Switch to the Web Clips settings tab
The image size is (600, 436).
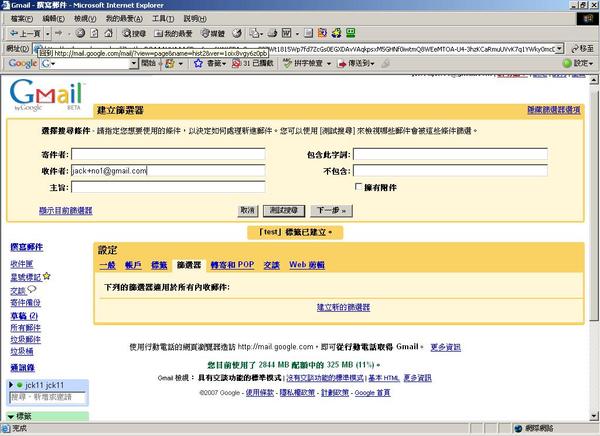pyautogui.click(x=307, y=265)
